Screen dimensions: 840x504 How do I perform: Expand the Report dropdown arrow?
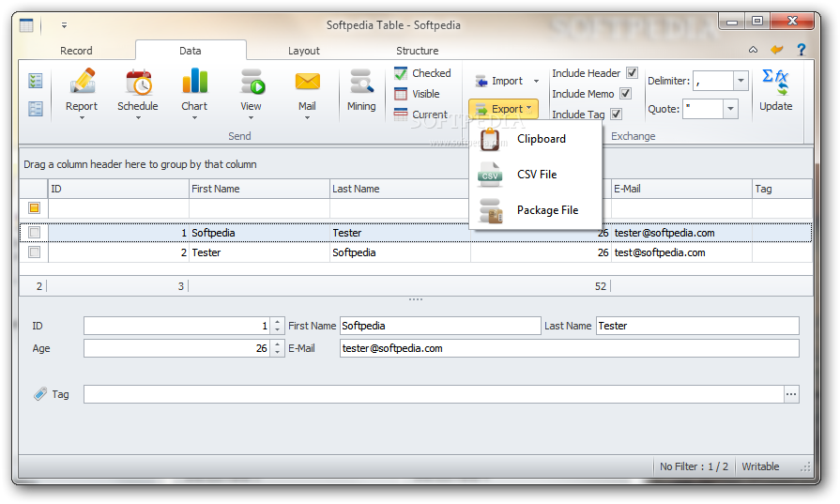coord(82,118)
